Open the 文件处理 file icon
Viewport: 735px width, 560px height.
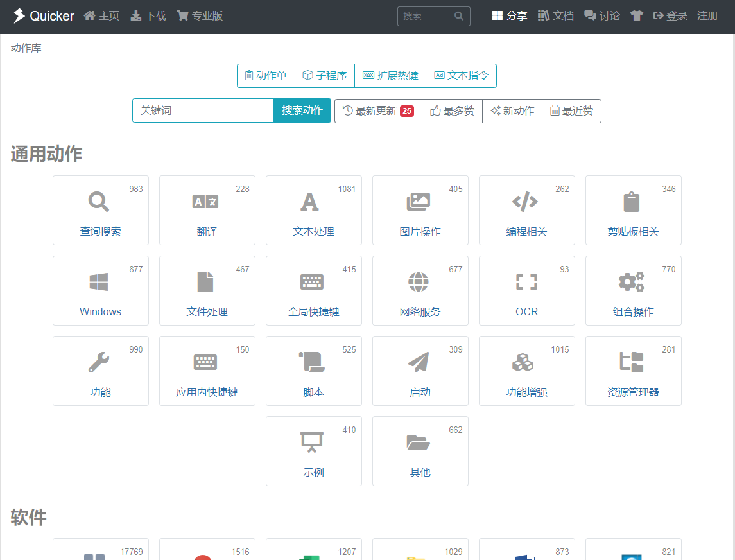click(x=205, y=283)
